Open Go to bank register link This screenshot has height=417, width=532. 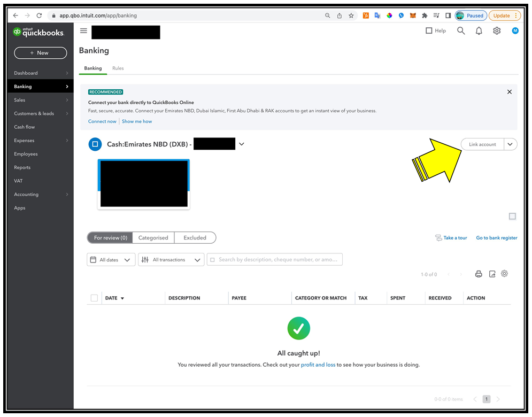click(497, 238)
